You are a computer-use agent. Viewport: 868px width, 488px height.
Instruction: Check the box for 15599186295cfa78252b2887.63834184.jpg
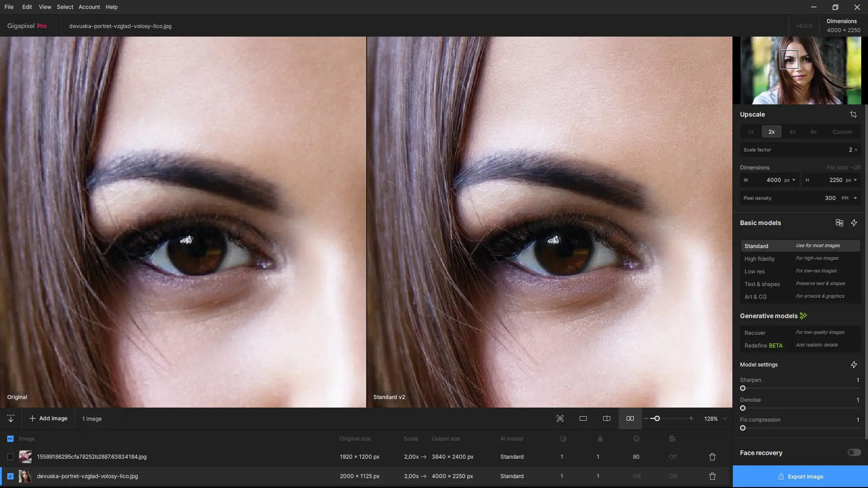pos(10,457)
